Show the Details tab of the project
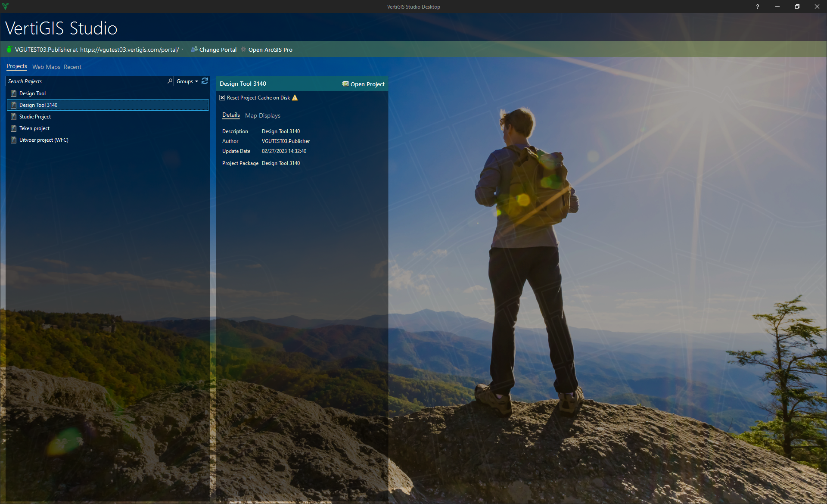827x504 pixels. click(231, 115)
